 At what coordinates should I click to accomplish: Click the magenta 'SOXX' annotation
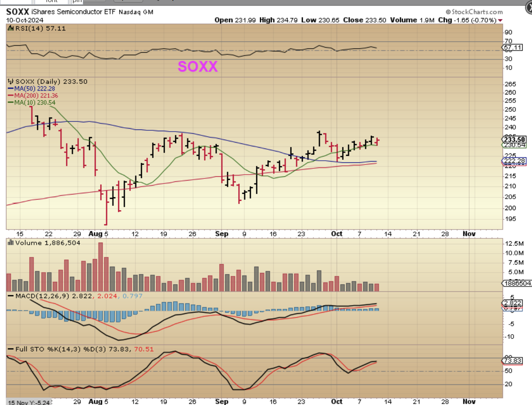tap(198, 66)
